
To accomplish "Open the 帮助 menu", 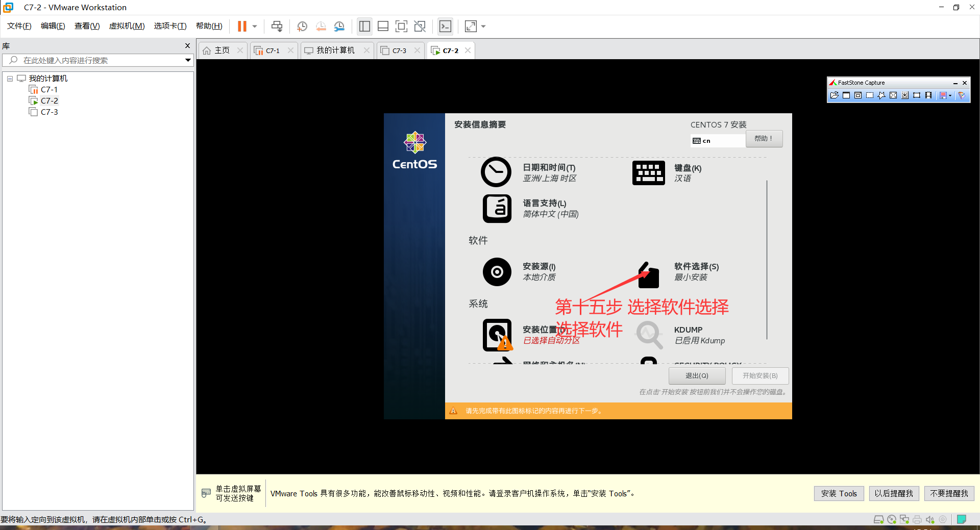I will 209,26.
